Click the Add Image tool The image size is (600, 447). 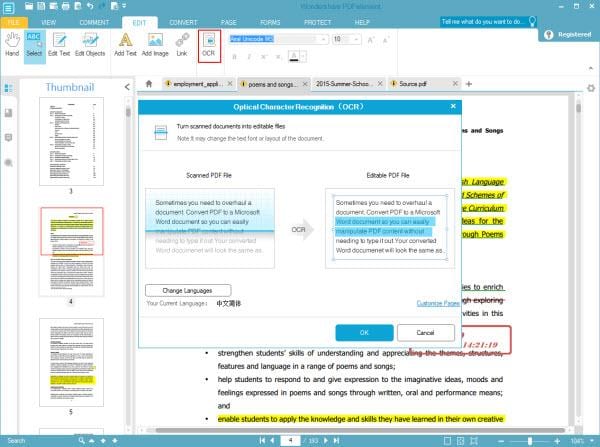point(155,45)
